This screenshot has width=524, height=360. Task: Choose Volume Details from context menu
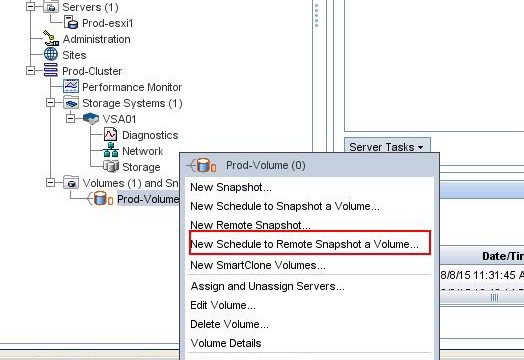pos(226,343)
